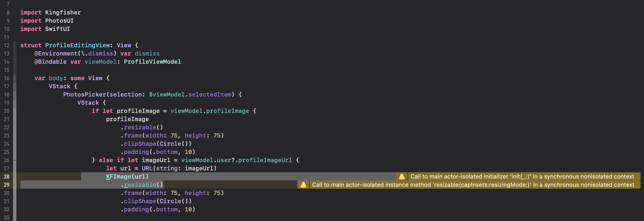Click the "PhotosPicker" initializer call
This screenshot has height=221, width=644.
84,95
